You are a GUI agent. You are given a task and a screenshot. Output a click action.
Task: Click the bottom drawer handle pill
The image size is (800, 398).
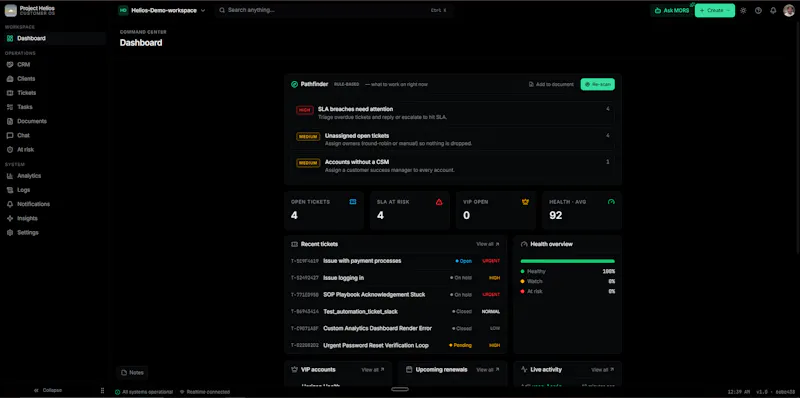tap(399, 389)
